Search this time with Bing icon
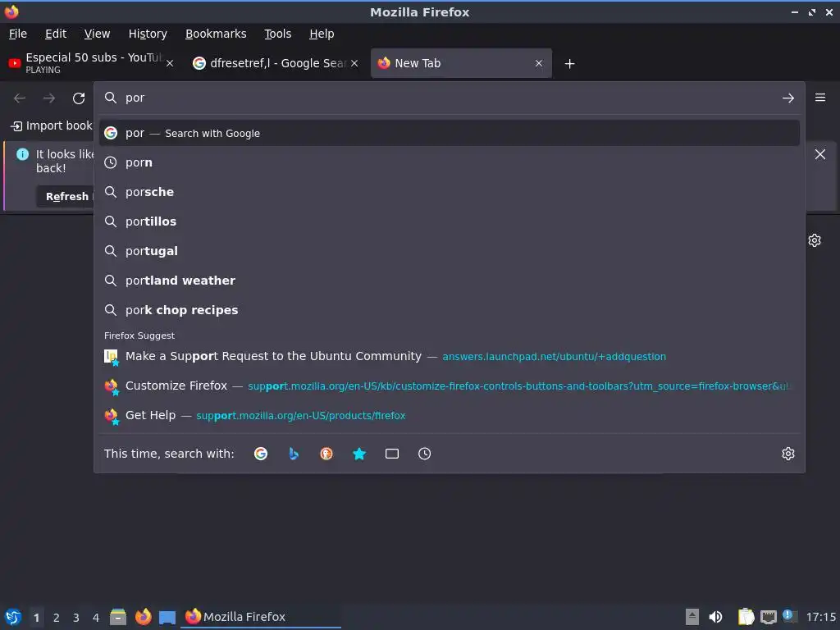Viewport: 840px width, 630px height. click(x=294, y=454)
